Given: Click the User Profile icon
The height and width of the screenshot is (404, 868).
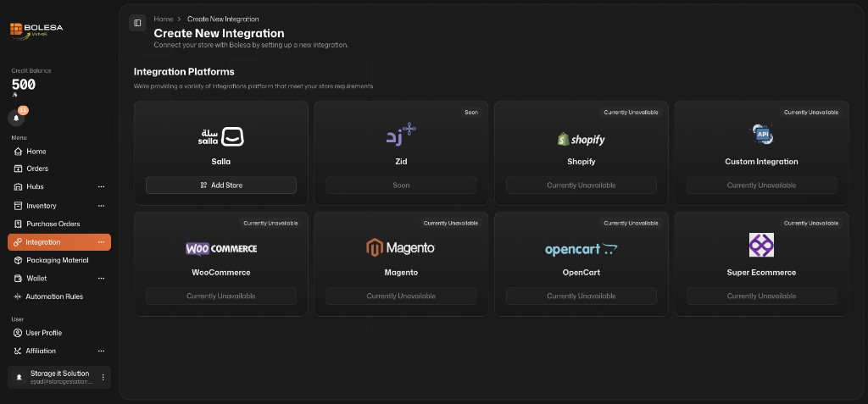Looking at the screenshot, I should click(18, 333).
